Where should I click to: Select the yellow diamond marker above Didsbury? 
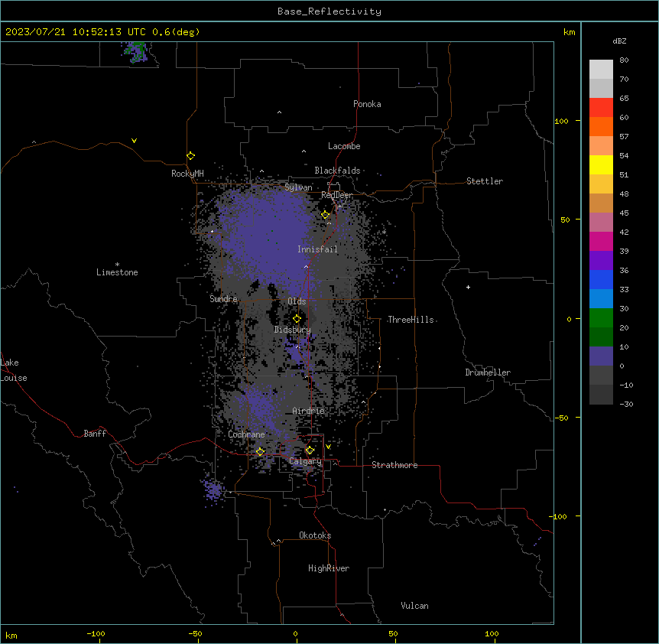click(x=297, y=318)
